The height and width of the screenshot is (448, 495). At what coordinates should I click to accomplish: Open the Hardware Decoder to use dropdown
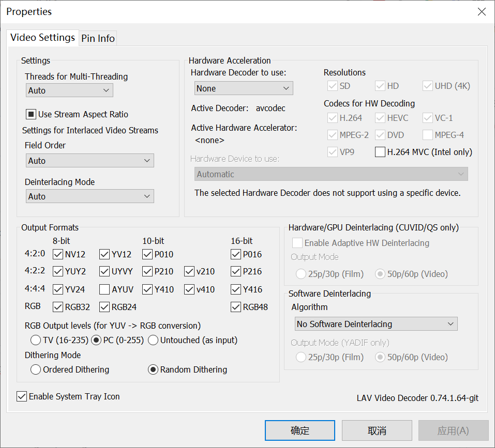(243, 88)
